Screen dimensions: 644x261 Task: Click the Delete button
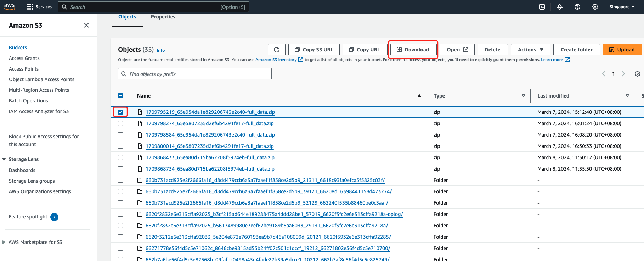(492, 50)
